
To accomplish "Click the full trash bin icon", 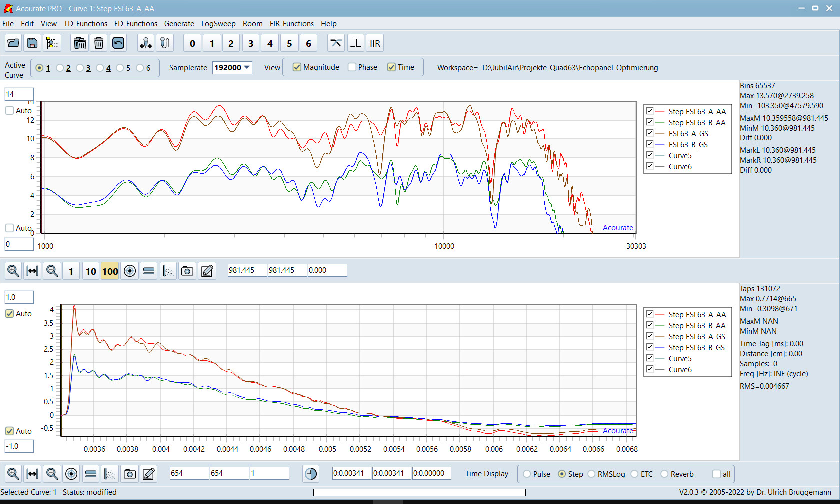I will (x=80, y=43).
